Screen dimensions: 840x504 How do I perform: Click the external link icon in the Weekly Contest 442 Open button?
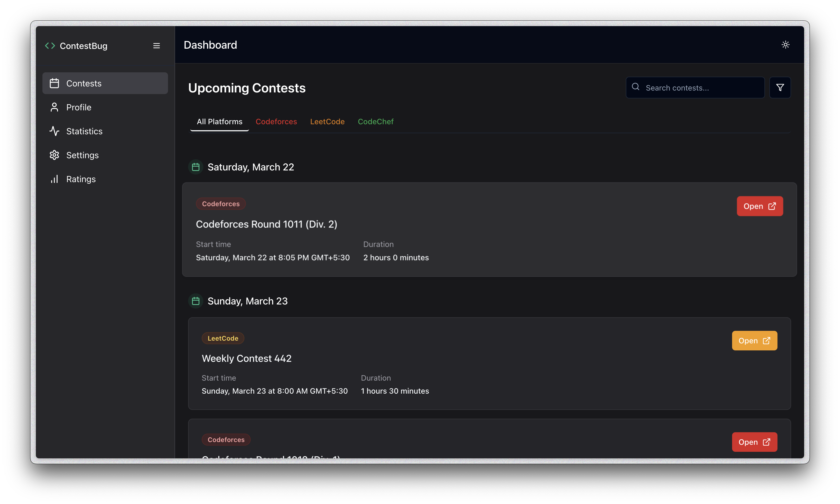766,341
